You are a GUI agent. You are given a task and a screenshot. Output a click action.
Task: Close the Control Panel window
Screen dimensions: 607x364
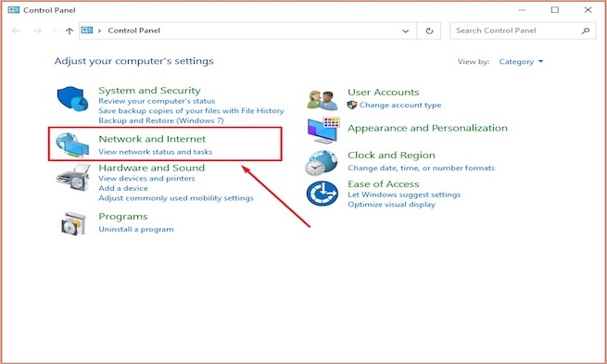[x=588, y=10]
